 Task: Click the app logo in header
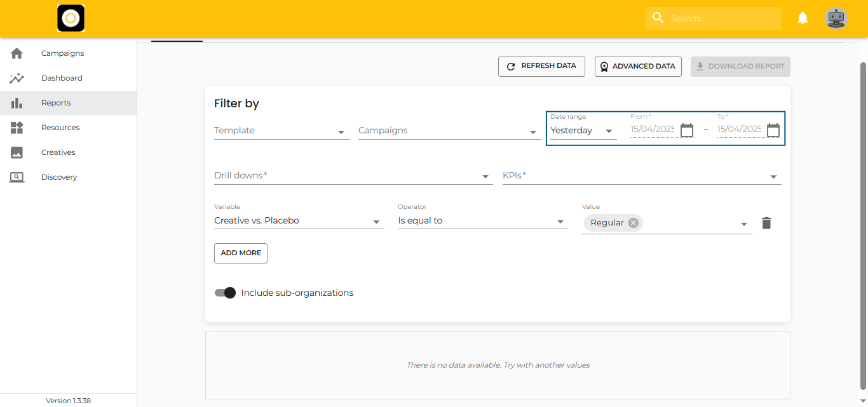click(71, 18)
